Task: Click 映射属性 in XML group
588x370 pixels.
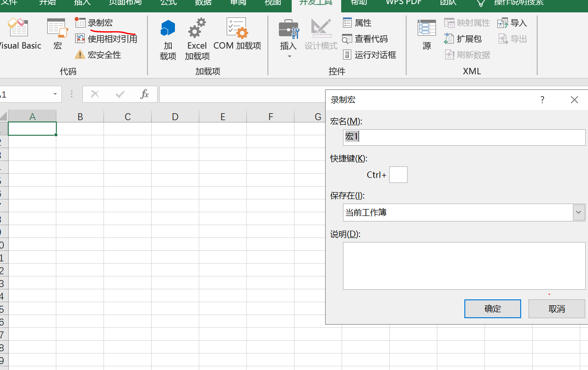Action: [x=467, y=23]
